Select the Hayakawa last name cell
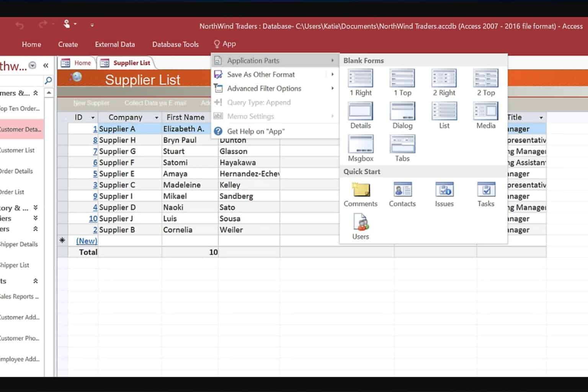This screenshot has height=392, width=588. click(x=249, y=162)
